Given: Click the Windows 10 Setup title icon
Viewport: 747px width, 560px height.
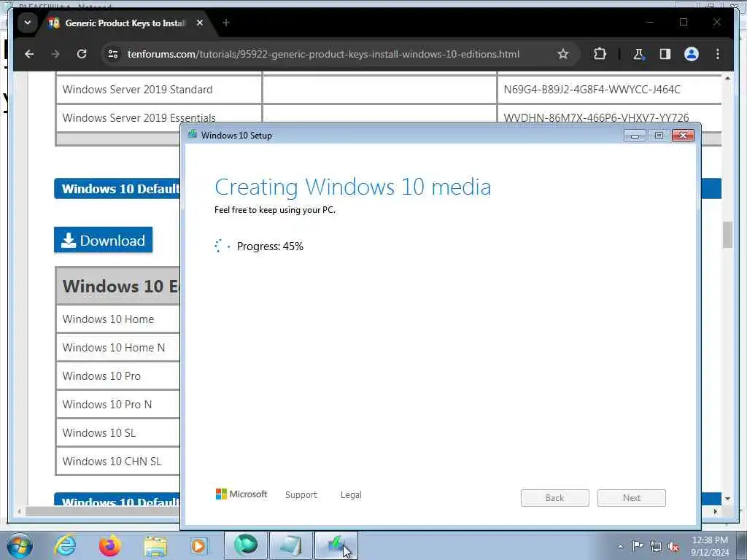Looking at the screenshot, I should 193,134.
